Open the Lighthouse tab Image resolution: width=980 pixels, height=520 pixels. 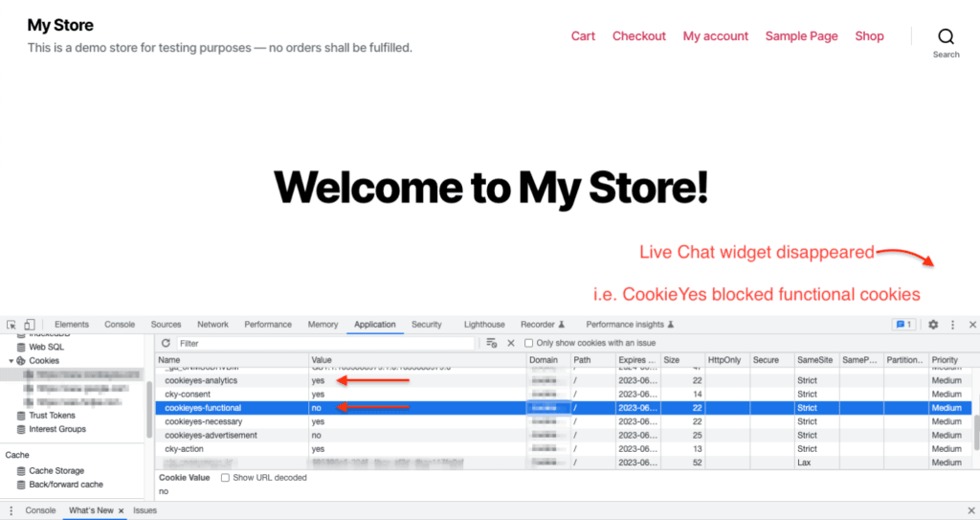coord(484,325)
